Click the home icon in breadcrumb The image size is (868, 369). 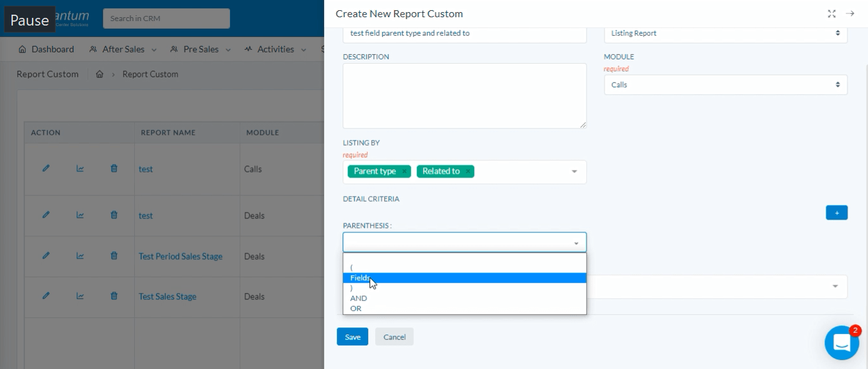click(x=100, y=74)
